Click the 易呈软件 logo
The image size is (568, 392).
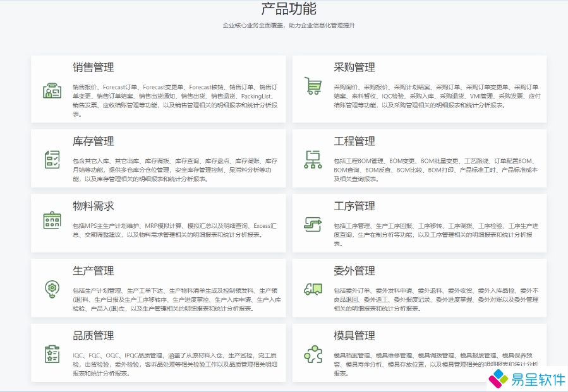528,379
